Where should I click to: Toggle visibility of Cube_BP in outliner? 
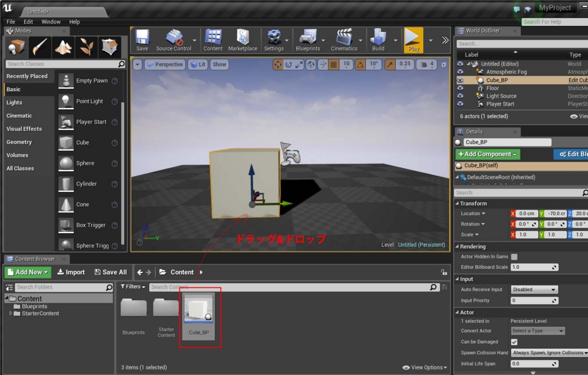[460, 80]
